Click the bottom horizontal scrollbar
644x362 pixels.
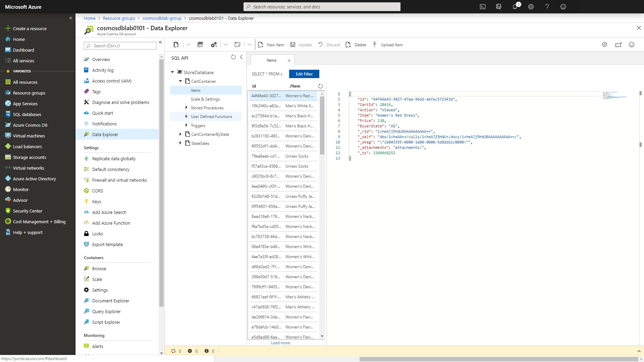pos(499,359)
